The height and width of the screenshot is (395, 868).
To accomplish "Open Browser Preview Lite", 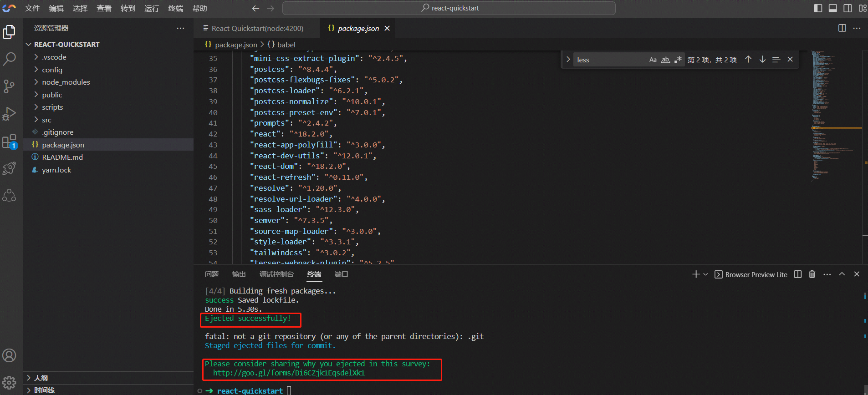I will click(751, 274).
